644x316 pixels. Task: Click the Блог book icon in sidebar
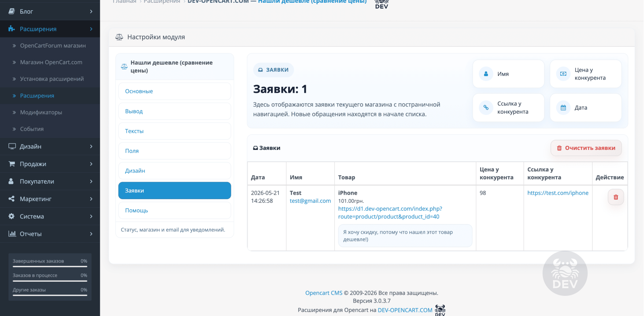[x=12, y=11]
